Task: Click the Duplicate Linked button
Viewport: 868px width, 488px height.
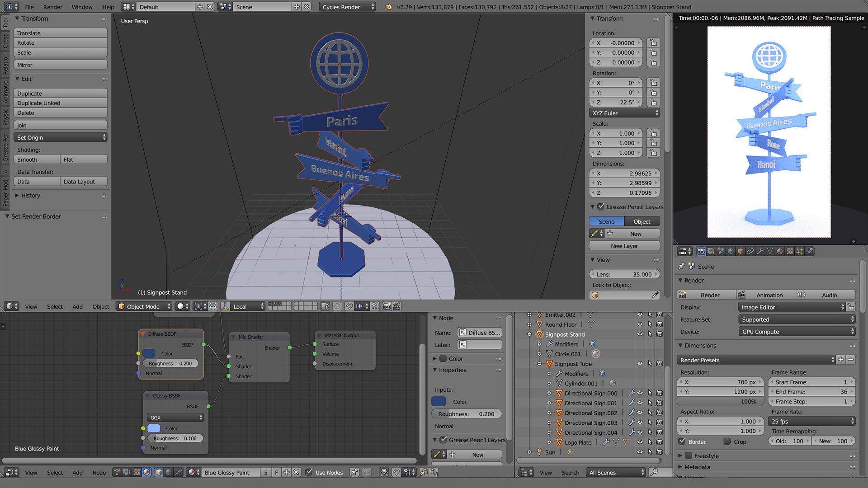Action: tap(61, 103)
